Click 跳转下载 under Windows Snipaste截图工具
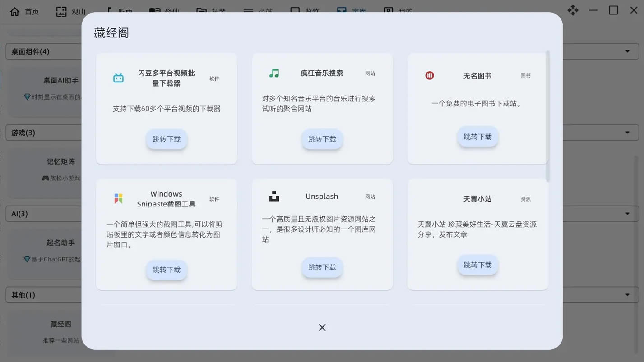This screenshot has height=362, width=644. [167, 270]
